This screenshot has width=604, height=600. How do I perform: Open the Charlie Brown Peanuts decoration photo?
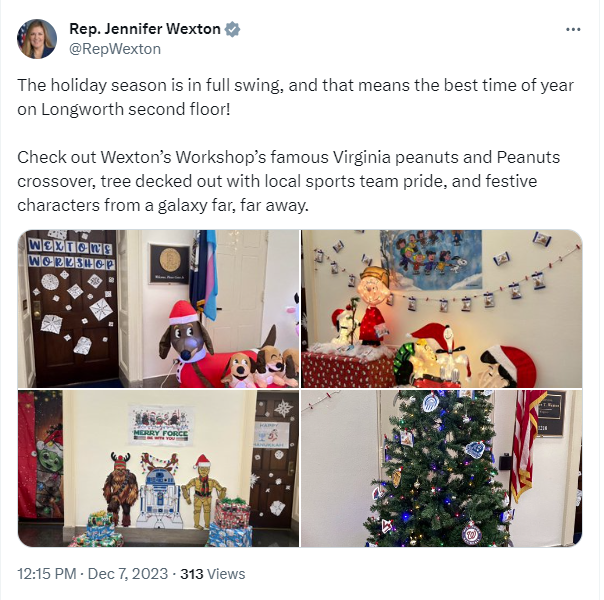coord(441,308)
